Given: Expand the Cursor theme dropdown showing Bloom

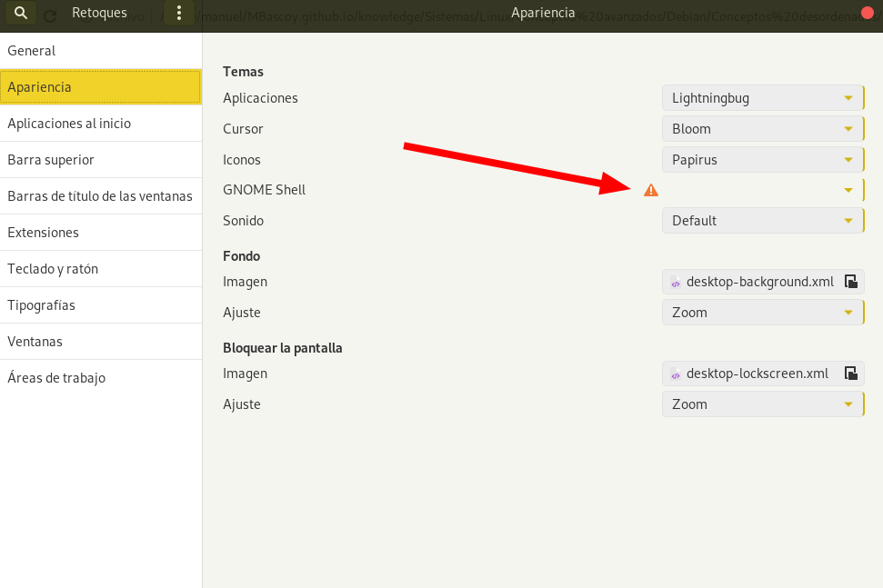Looking at the screenshot, I should click(762, 129).
